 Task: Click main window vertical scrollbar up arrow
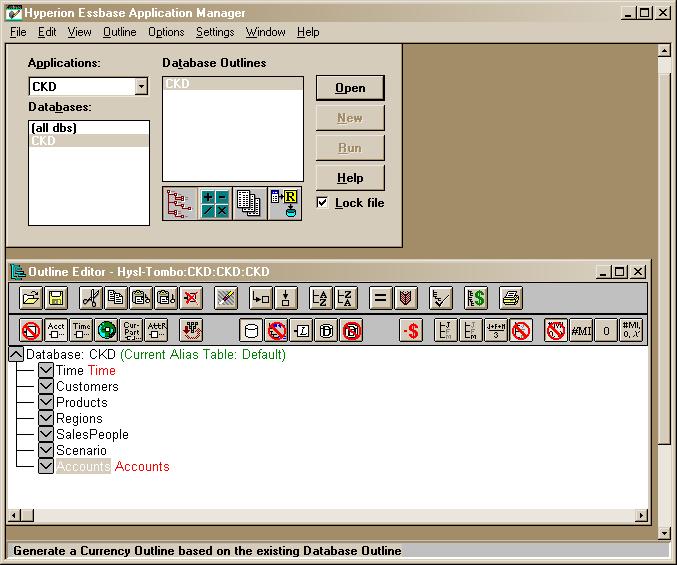point(664,51)
